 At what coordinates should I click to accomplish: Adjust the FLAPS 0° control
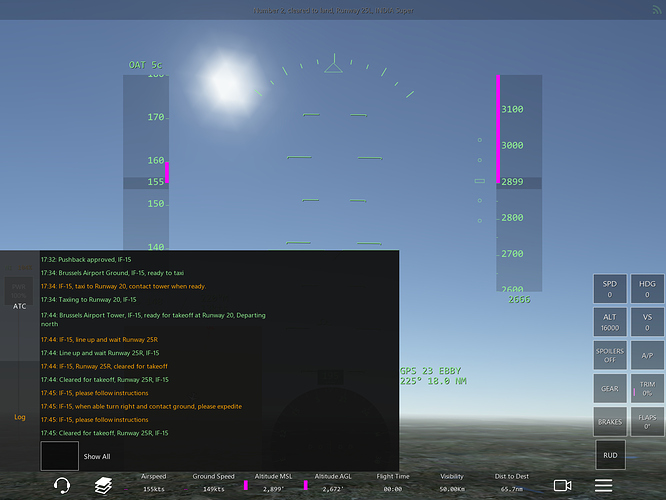[647, 421]
